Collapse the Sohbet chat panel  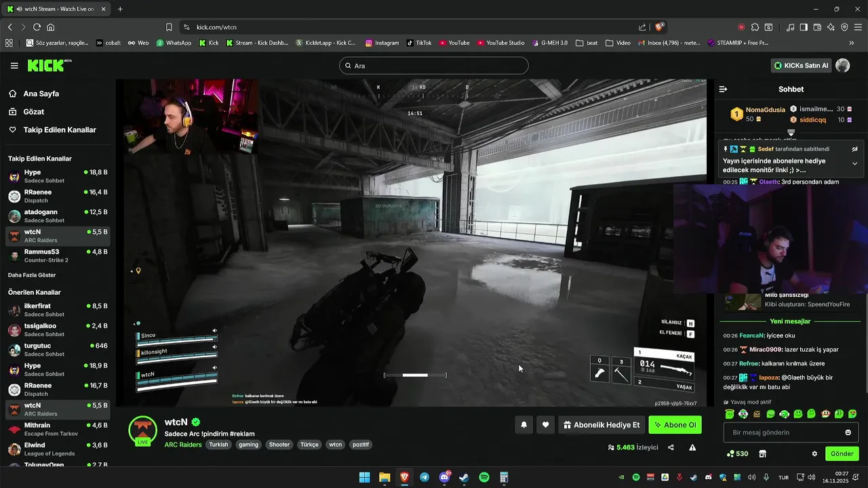tap(723, 89)
